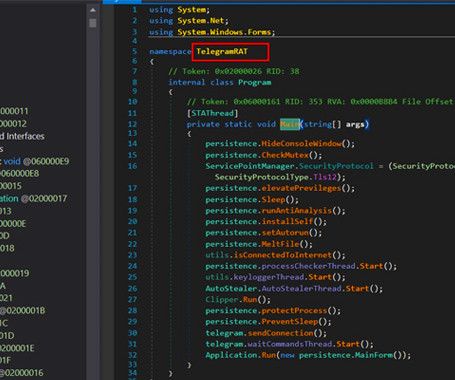Screen dimensions: 455x380
Task: Click the SecurityProtocolType type name
Action: (262, 177)
